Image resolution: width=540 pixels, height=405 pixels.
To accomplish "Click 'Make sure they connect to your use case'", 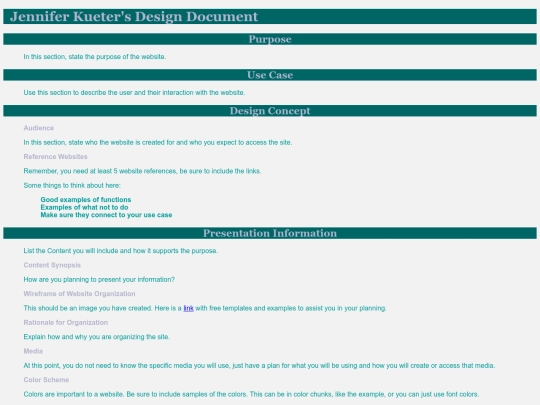I will tap(106, 215).
